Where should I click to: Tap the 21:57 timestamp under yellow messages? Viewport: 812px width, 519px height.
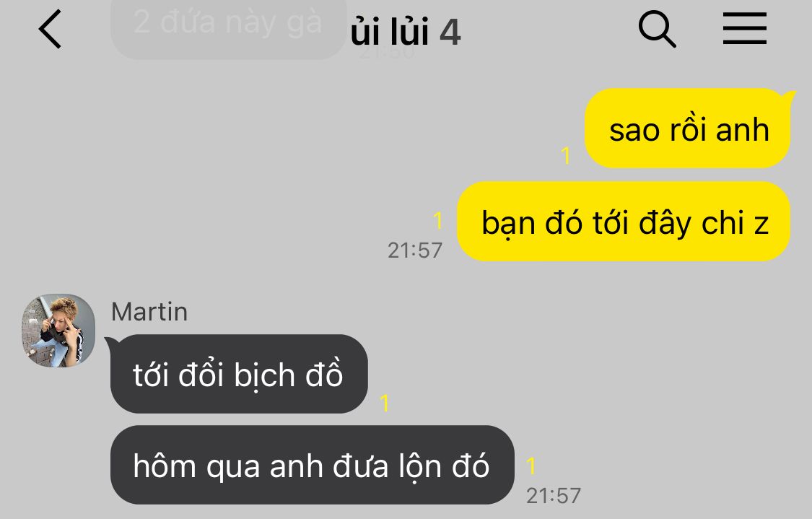[x=415, y=250]
